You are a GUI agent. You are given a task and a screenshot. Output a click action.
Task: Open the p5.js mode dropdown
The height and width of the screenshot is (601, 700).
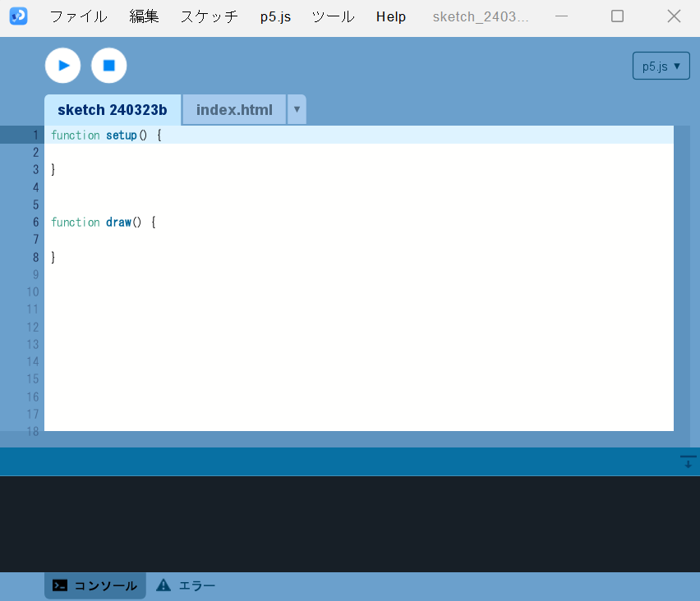[x=661, y=67]
